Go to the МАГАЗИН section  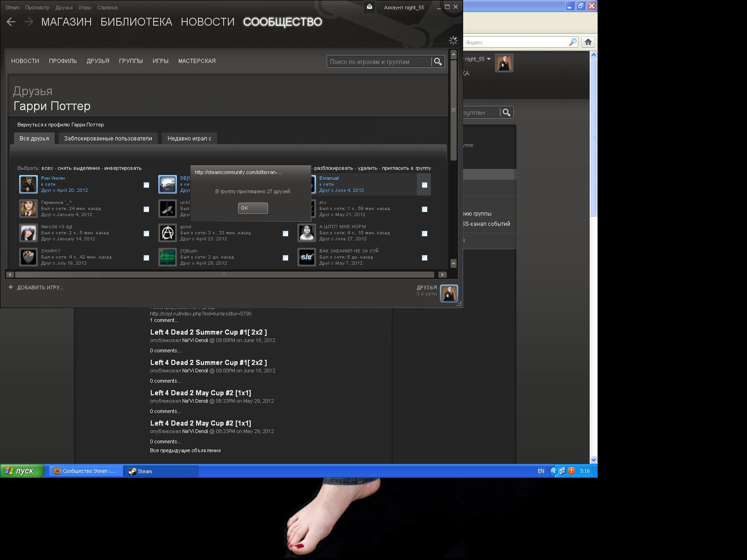point(66,22)
